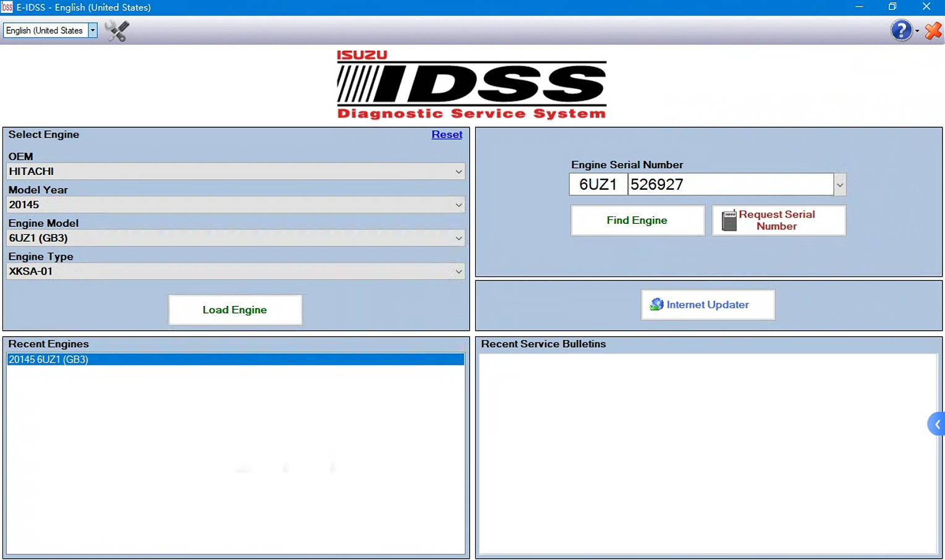This screenshot has height=560, width=945.
Task: Click the IDSS app icon in title bar
Action: 7,7
